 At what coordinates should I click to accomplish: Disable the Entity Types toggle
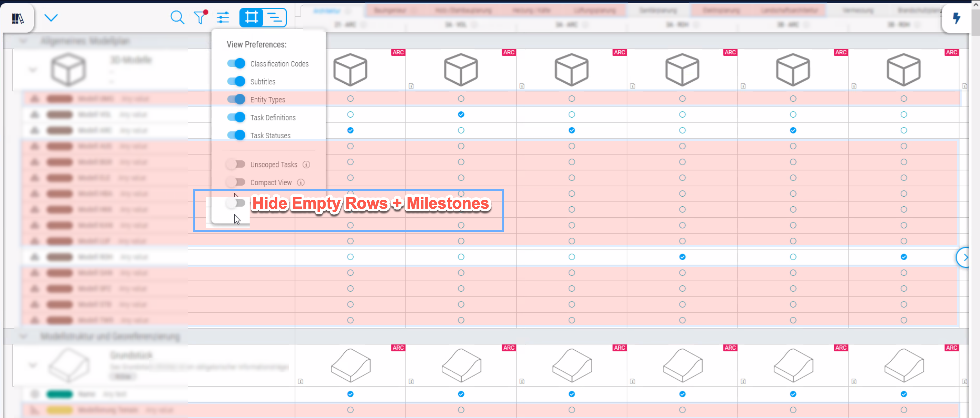pos(236,99)
